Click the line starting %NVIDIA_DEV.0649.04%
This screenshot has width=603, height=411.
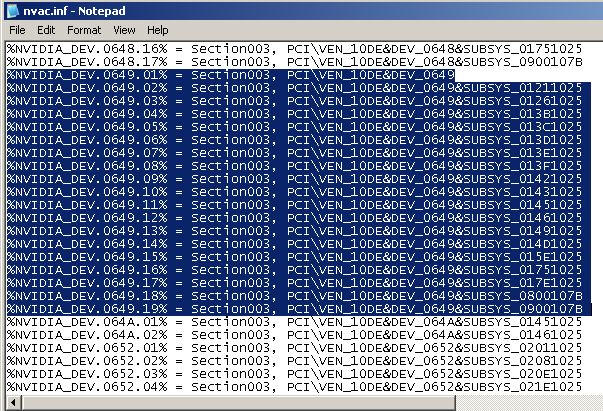coord(295,114)
